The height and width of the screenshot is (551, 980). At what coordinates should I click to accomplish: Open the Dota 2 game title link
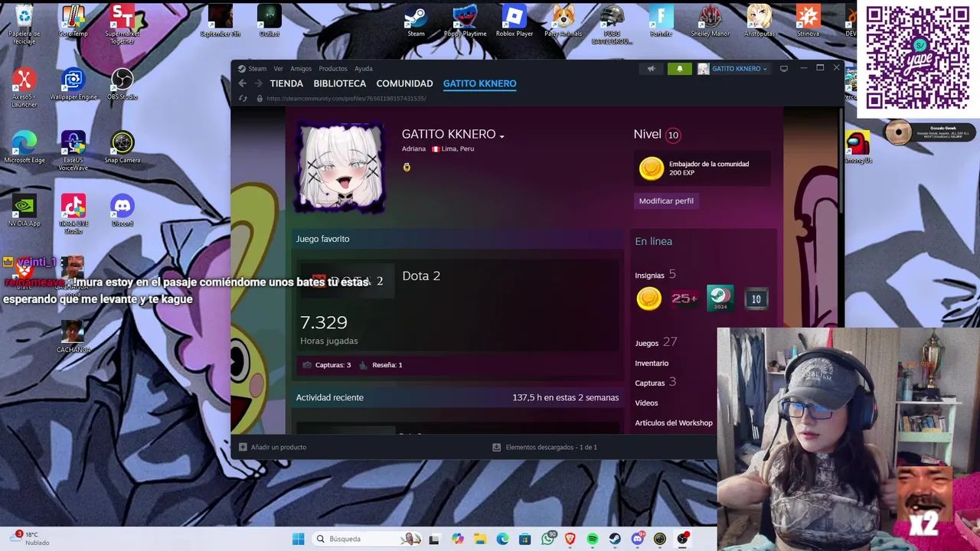421,275
